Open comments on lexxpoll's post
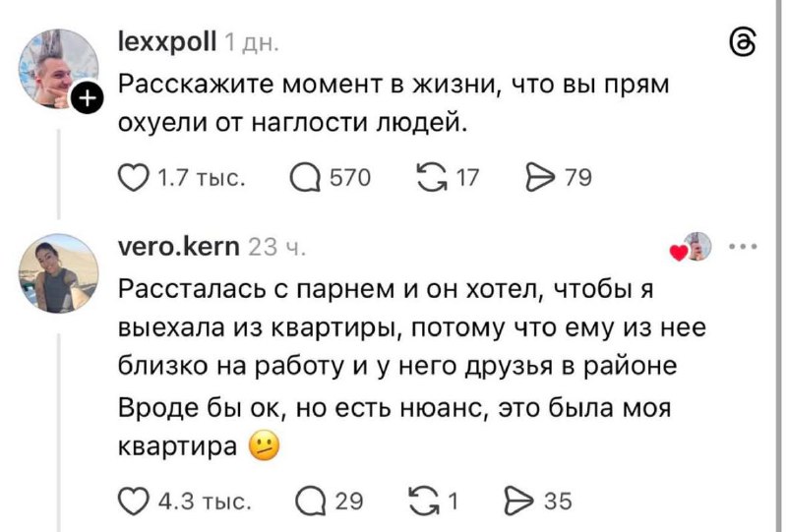 306,178
